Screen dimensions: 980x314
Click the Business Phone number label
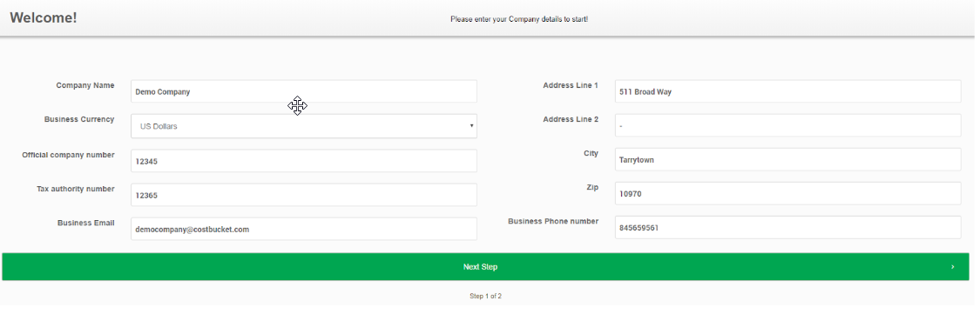point(553,221)
